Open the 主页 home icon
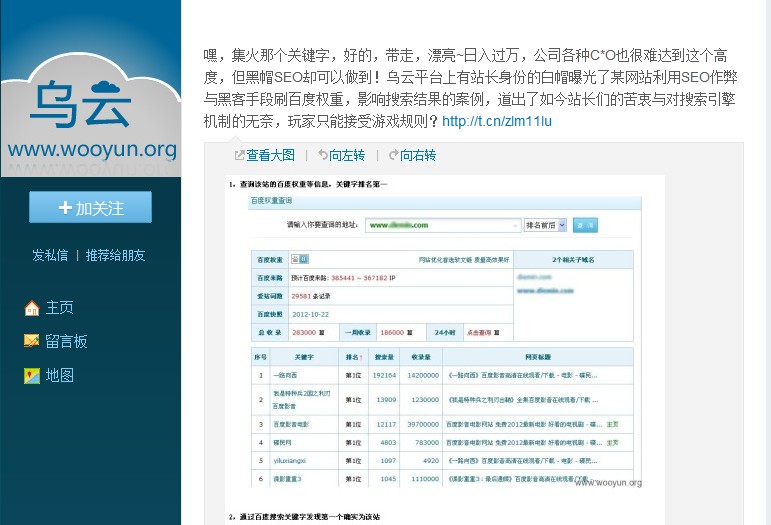The image size is (771, 525). click(x=32, y=308)
